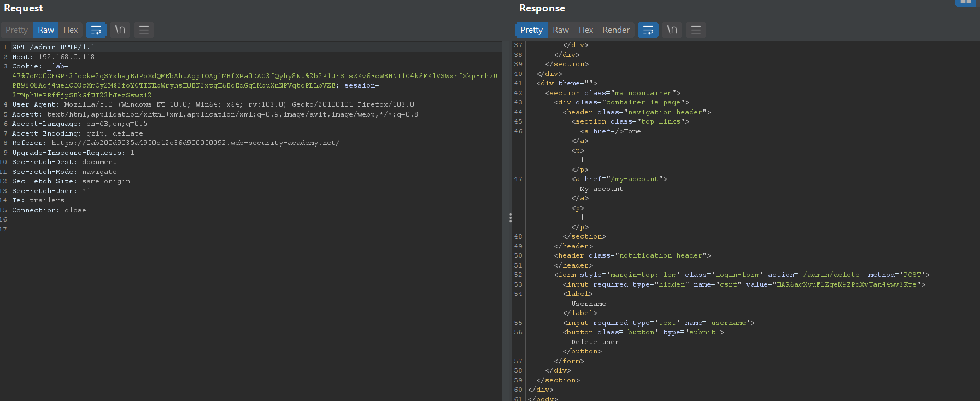
Task: Click the section class="top-links" response line
Action: click(x=630, y=121)
